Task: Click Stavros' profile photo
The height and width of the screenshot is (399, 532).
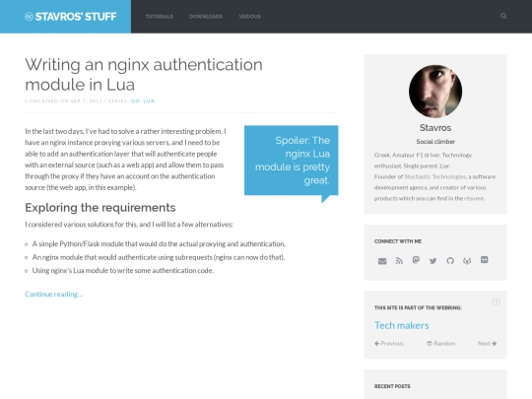Action: [435, 92]
